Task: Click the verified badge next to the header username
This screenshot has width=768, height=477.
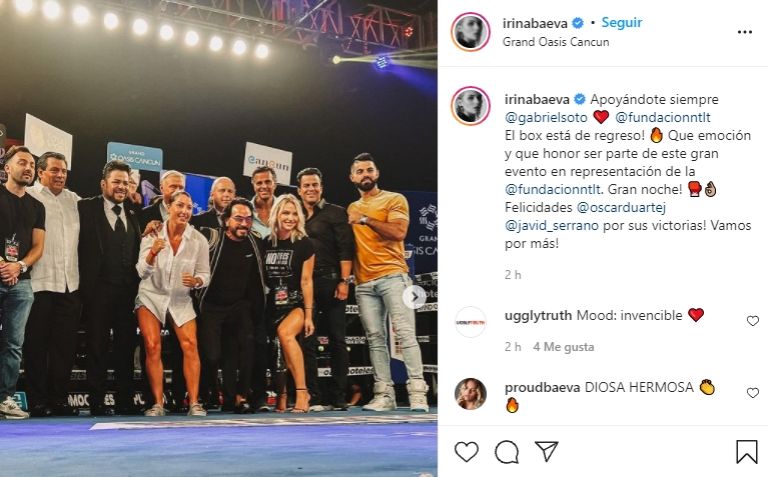Action: (x=578, y=23)
